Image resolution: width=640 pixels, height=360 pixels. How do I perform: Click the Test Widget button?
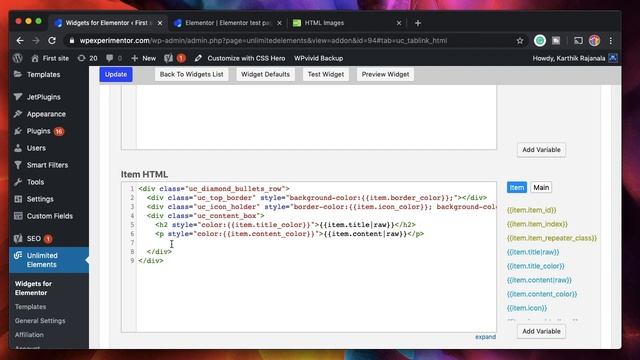click(326, 74)
